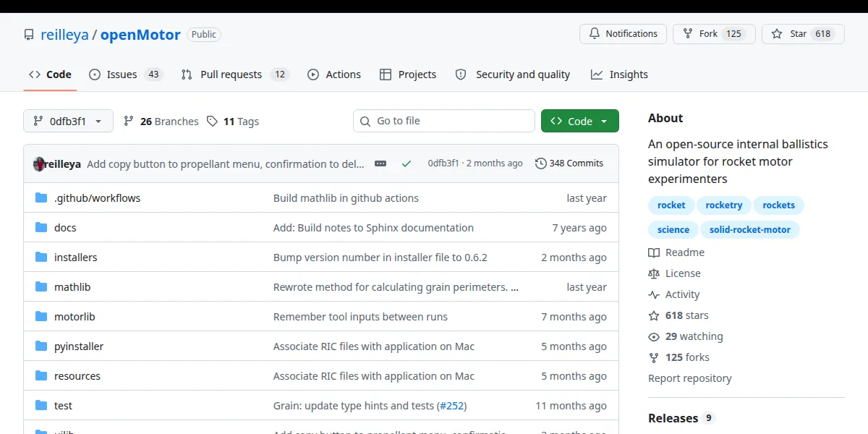The width and height of the screenshot is (868, 434).
Task: Expand the 0dfb3f1 branch selector dropdown
Action: pos(68,122)
